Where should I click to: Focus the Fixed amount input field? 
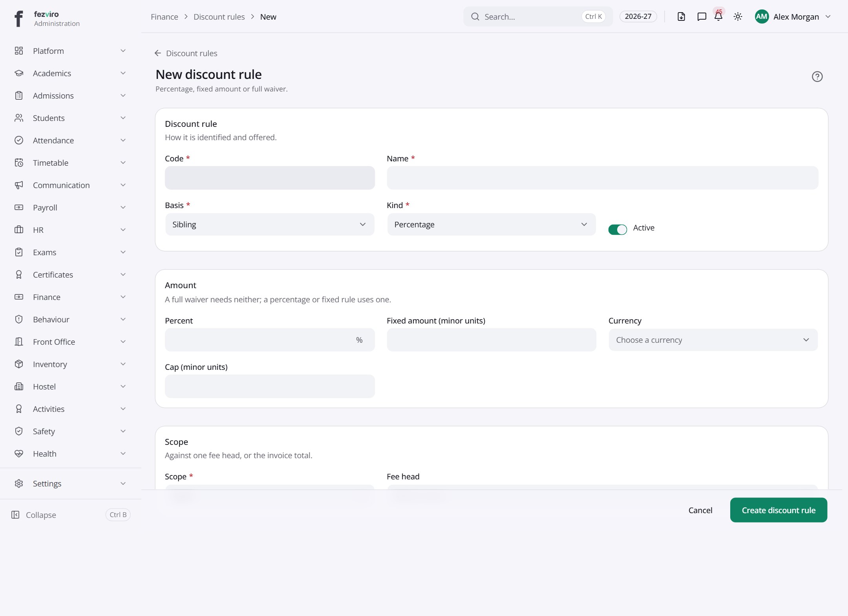491,340
